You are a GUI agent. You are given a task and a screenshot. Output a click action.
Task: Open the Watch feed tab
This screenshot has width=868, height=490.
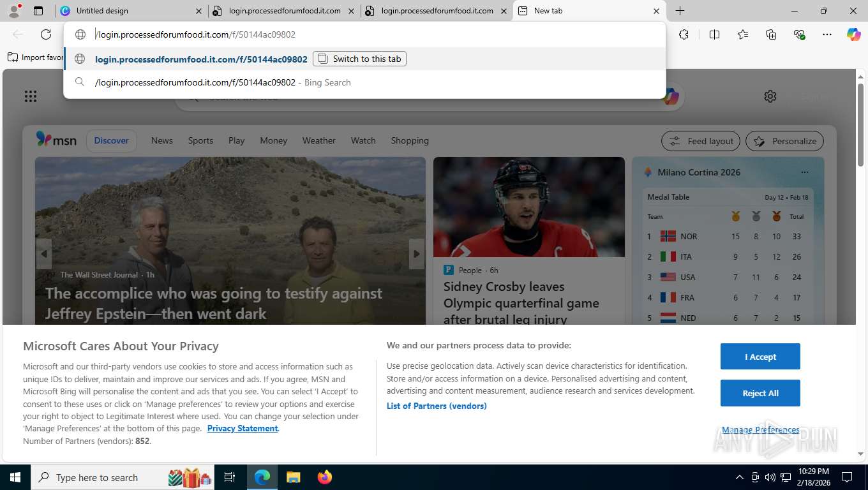pos(363,140)
